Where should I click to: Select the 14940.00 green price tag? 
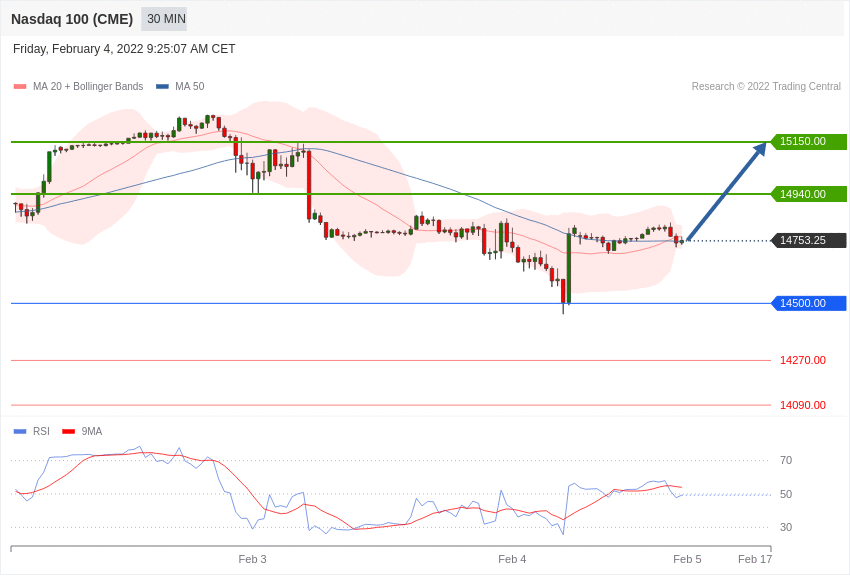808,194
